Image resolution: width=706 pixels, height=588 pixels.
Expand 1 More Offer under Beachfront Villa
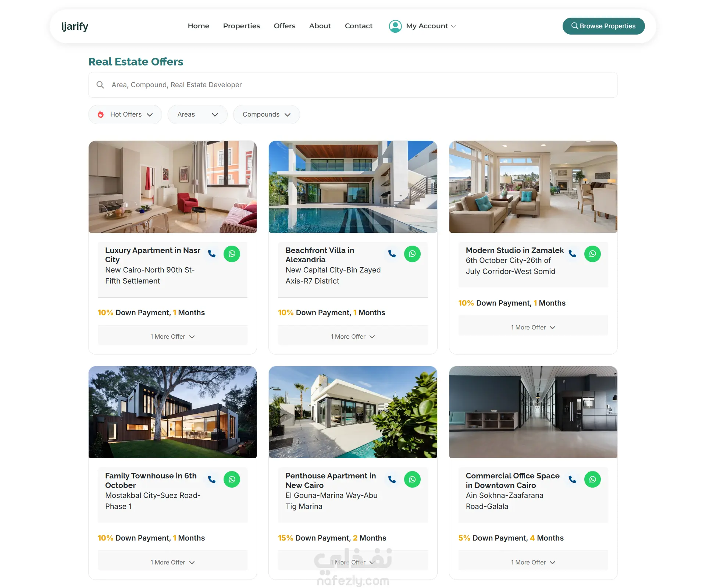point(353,336)
